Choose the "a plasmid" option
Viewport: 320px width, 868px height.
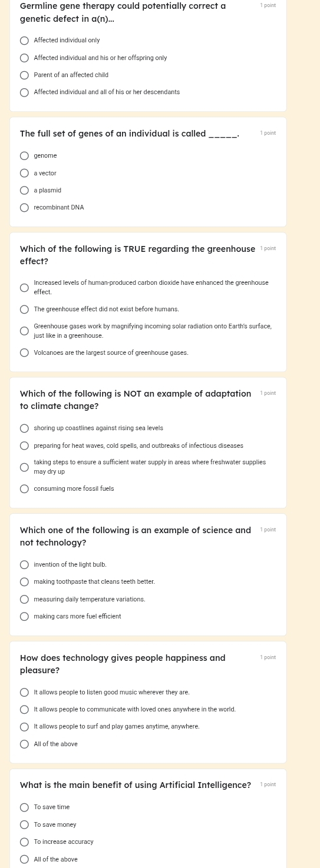[24, 191]
